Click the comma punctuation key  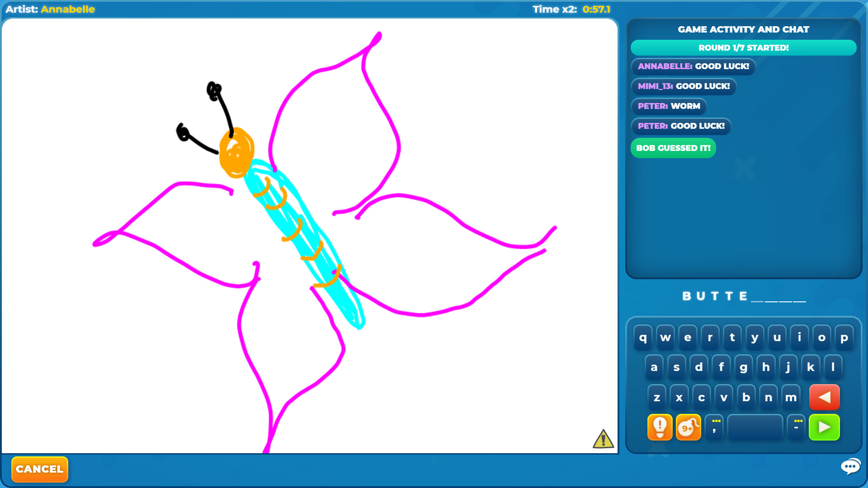click(x=714, y=427)
